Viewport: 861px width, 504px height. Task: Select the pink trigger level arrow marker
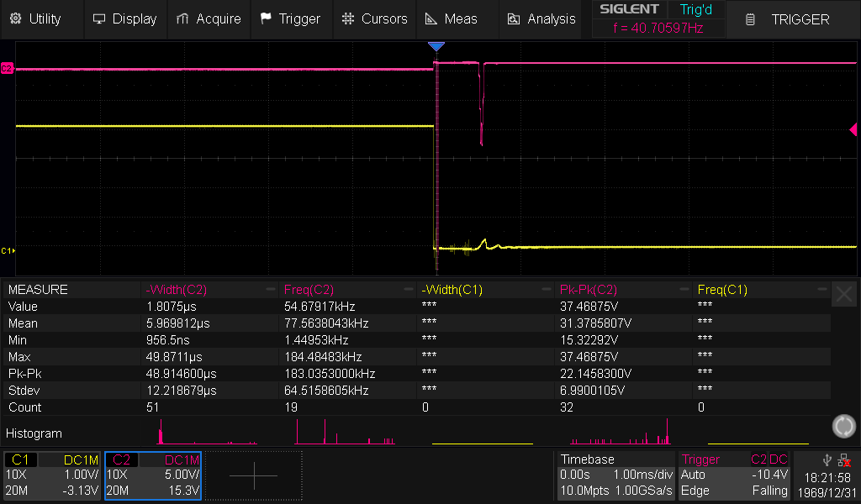pos(853,129)
